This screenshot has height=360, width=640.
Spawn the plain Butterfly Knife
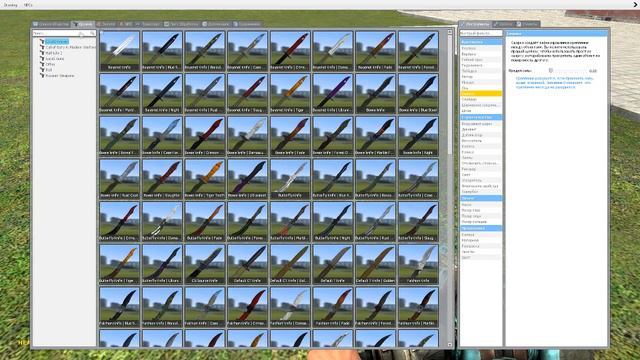tap(290, 179)
